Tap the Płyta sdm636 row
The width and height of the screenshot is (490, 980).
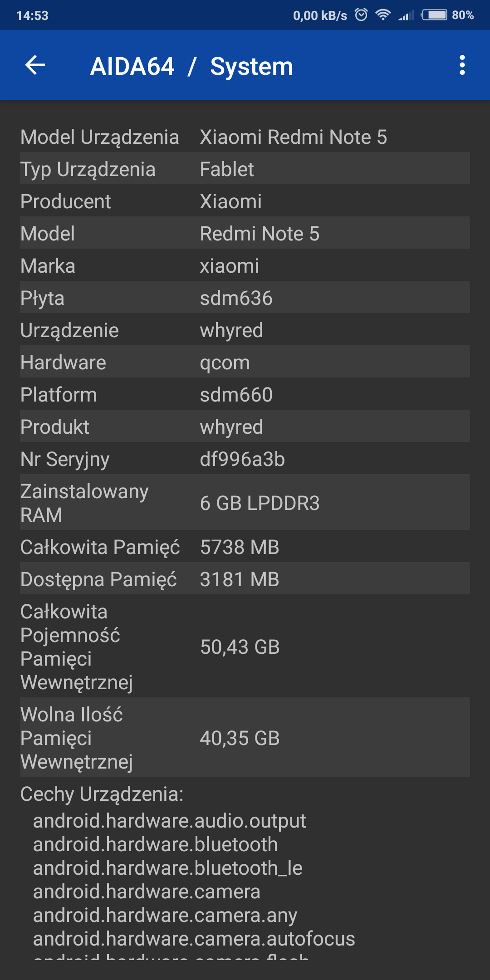coord(245,298)
